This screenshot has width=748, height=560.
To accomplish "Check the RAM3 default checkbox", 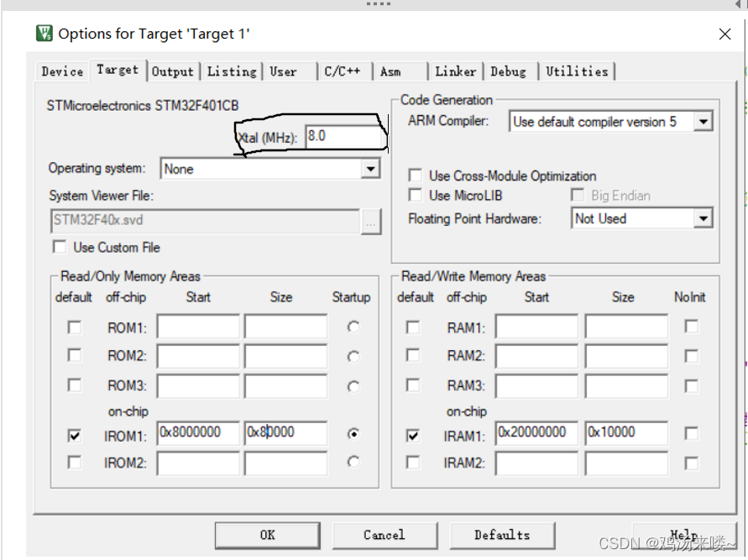I will 413,385.
